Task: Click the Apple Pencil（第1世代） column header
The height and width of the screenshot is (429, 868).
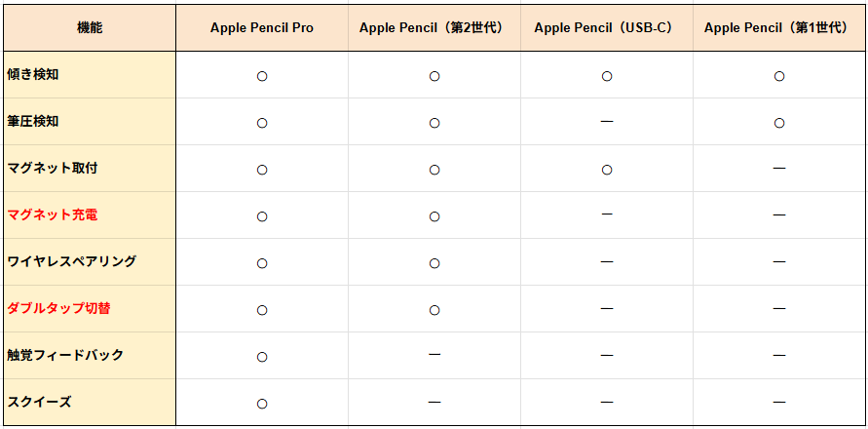Action: click(x=778, y=28)
